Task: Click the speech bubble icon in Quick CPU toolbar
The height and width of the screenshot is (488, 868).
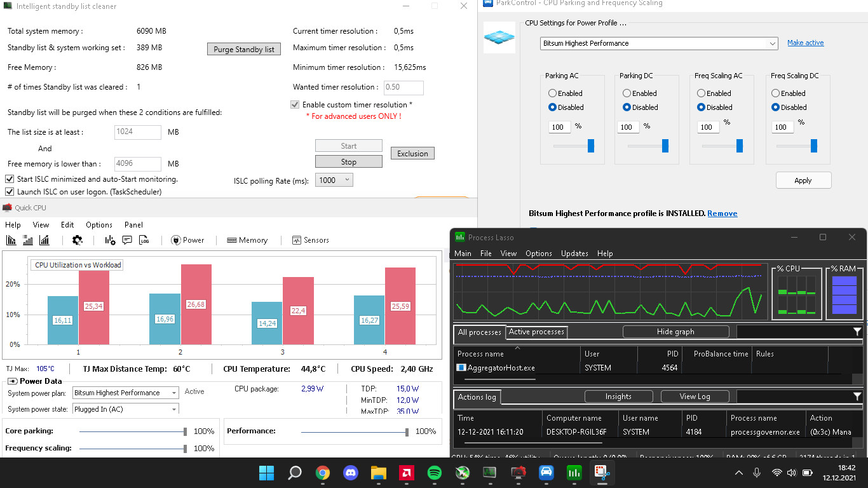Action: (127, 240)
